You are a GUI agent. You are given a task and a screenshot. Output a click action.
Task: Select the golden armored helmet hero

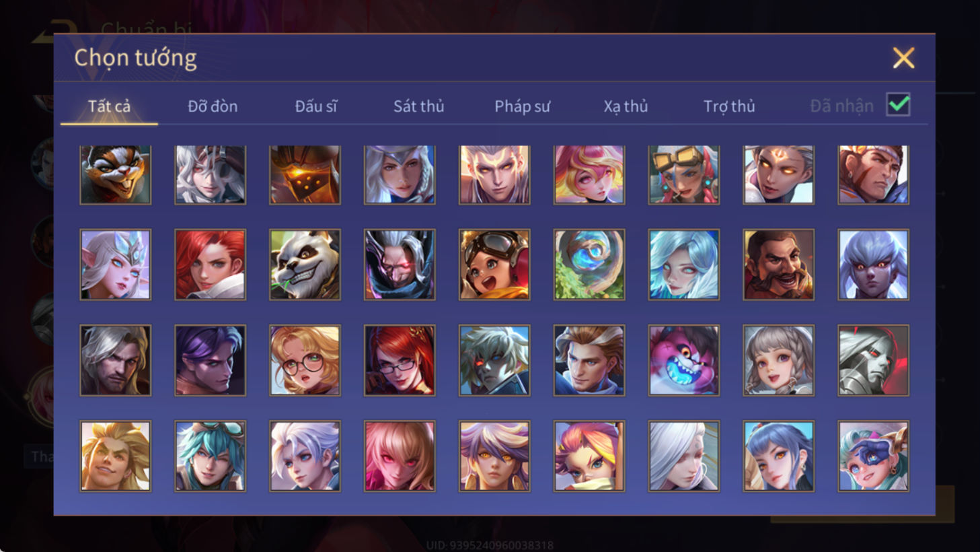click(x=305, y=174)
